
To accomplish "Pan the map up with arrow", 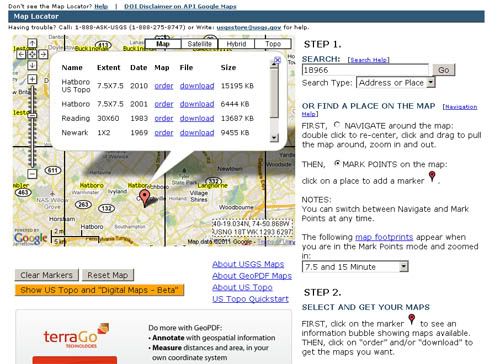I will point(32,43).
